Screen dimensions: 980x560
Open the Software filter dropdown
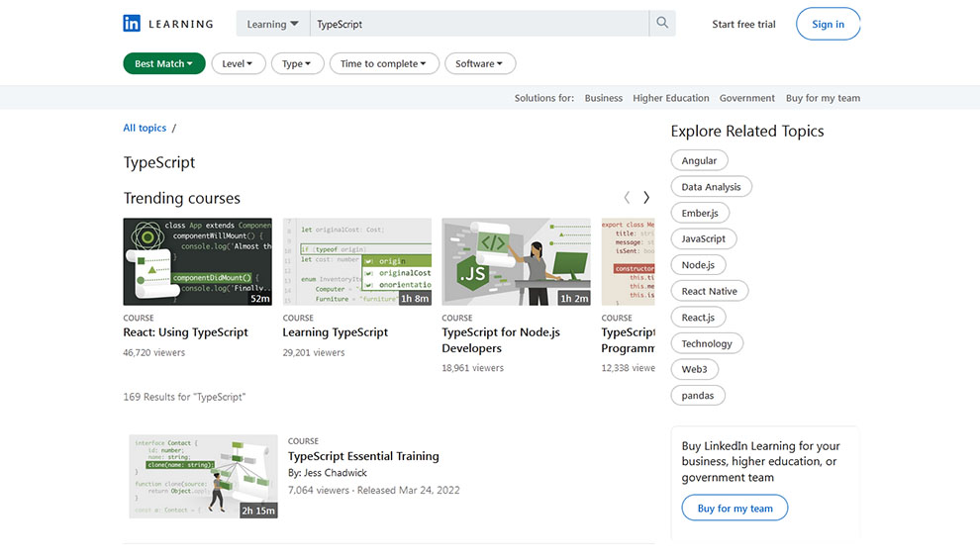(x=479, y=63)
